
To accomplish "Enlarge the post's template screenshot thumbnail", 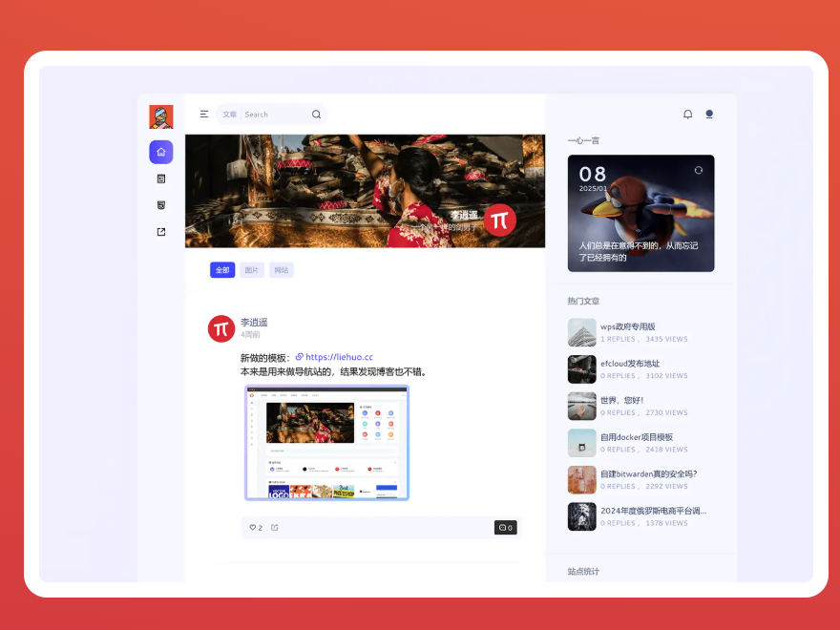I will 326,443.
